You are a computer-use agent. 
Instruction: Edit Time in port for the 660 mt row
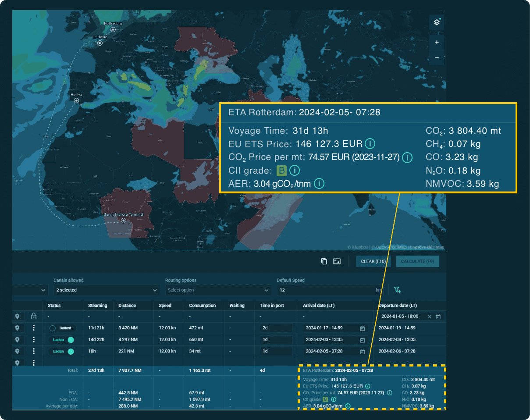click(276, 340)
